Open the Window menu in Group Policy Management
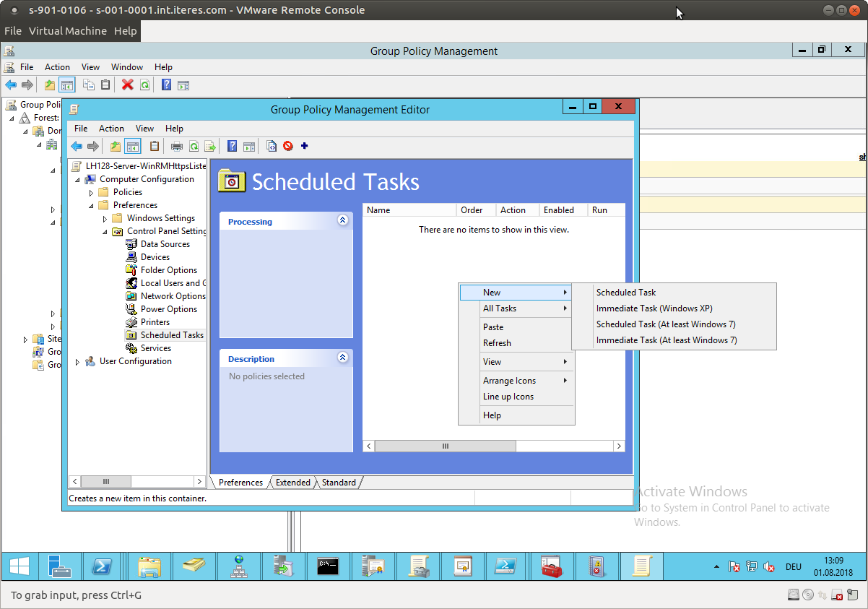Viewport: 868px width, 609px height. (127, 67)
